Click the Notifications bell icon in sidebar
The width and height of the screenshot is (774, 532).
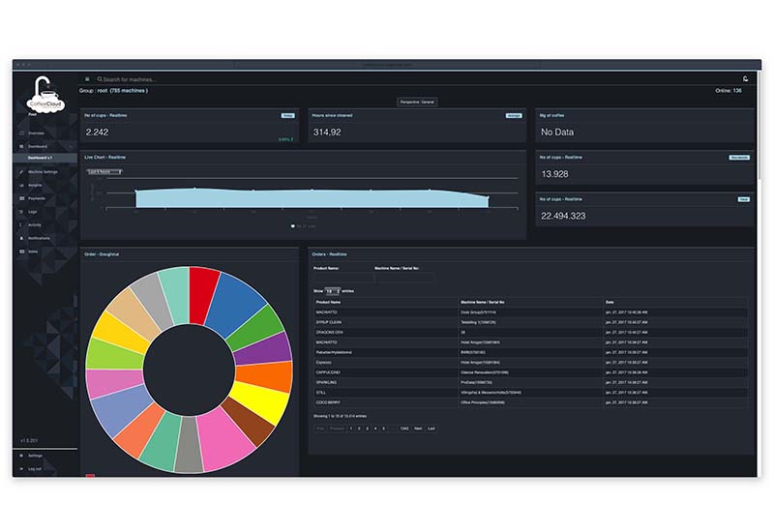point(21,238)
